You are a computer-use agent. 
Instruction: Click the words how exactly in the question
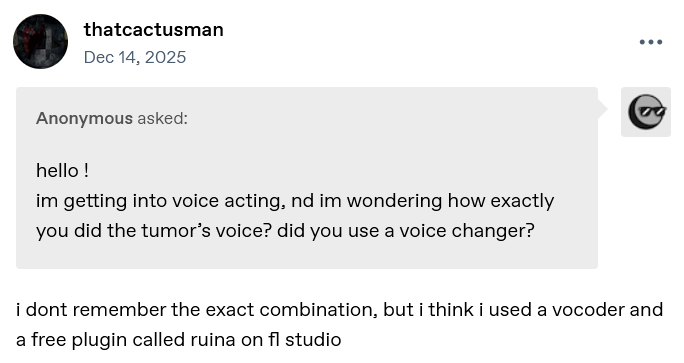pyautogui.click(x=501, y=201)
